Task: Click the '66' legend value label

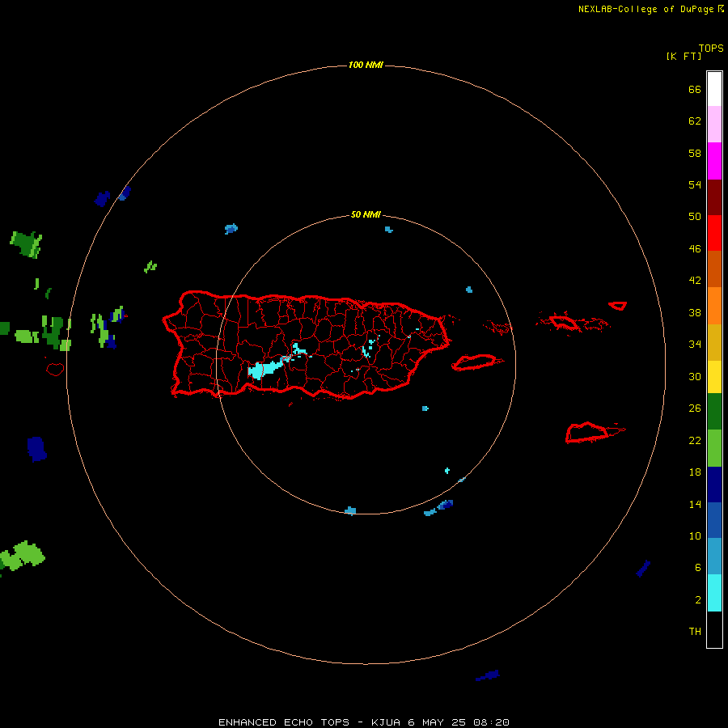Action: pos(695,89)
